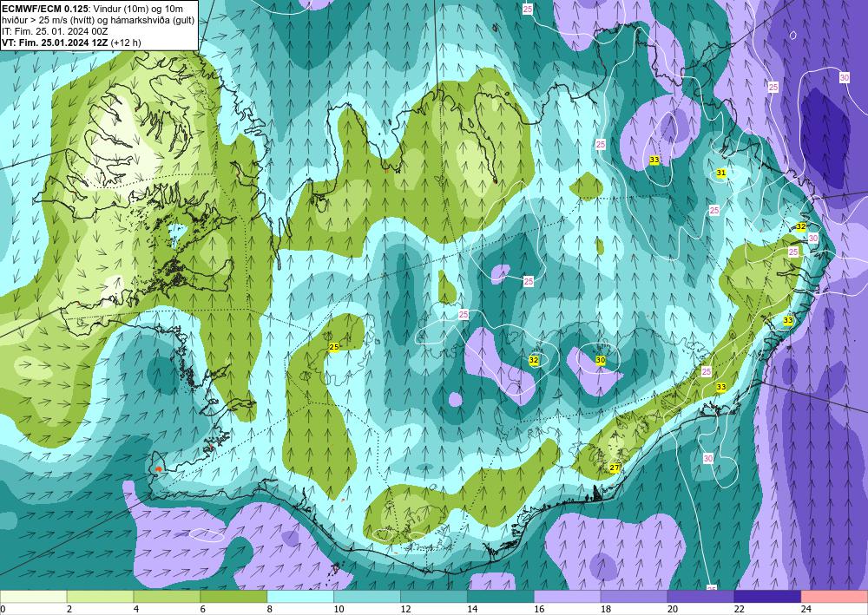Viewport: 868px width, 615px height.
Task: Click the initial time 'IT: Fim. 25. 01. 2024 00Z'
Action: click(55, 31)
